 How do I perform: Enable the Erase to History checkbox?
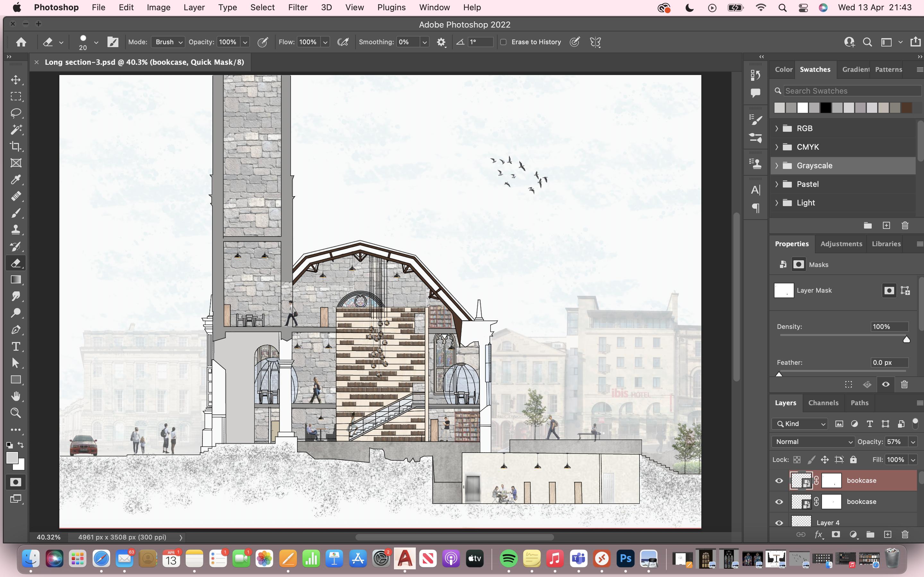(503, 42)
